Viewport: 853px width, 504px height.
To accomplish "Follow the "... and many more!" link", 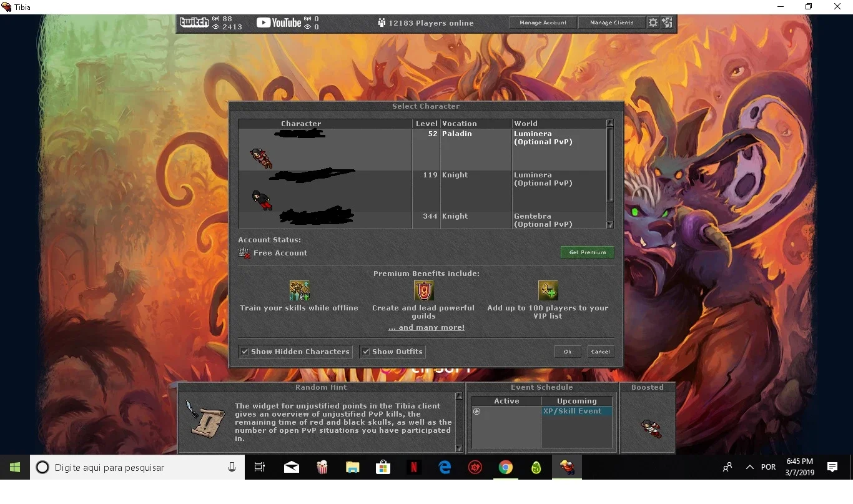I will pos(426,327).
